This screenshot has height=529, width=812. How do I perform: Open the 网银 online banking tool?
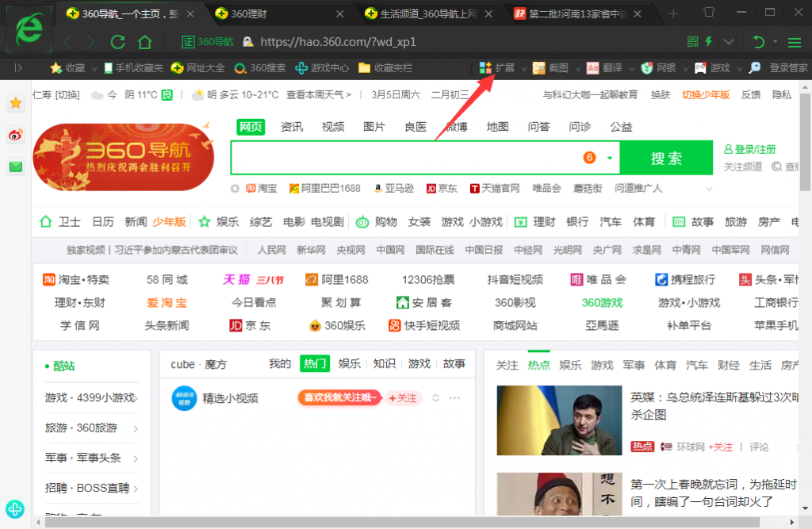tap(658, 68)
